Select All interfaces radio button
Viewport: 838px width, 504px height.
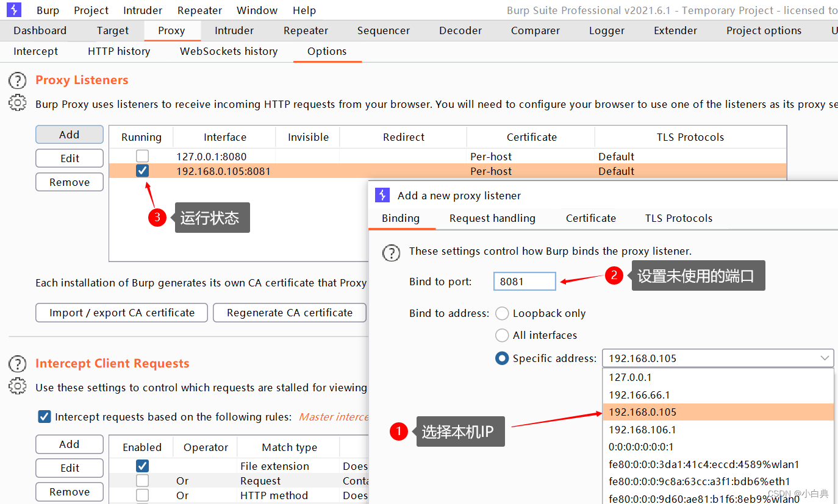pyautogui.click(x=502, y=335)
